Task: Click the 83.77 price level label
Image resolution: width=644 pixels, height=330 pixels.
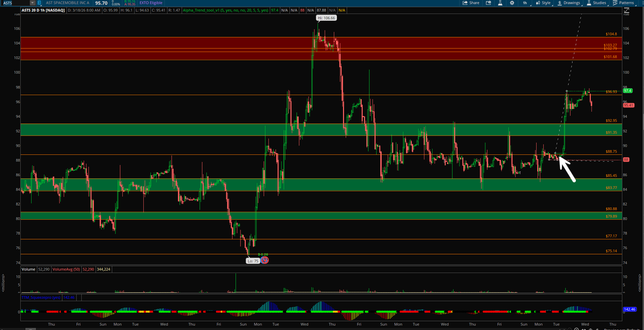Action: [x=611, y=188]
